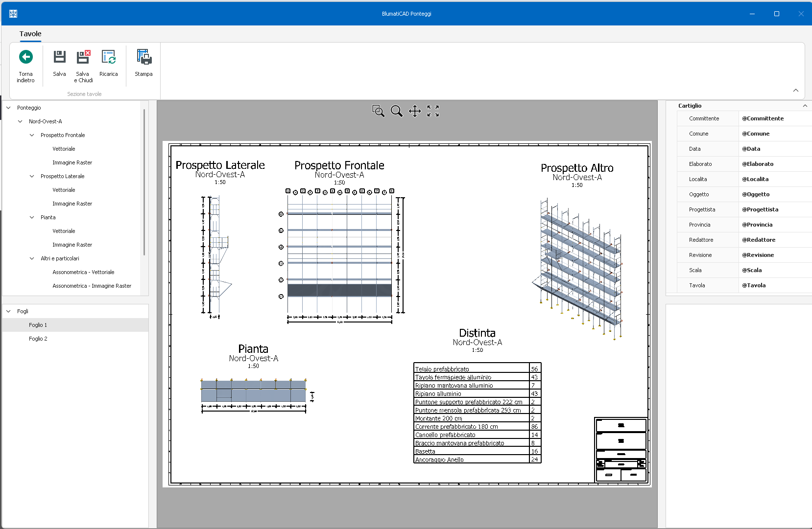Click the Torna indietro back arrow icon
The image size is (812, 529).
[26, 57]
